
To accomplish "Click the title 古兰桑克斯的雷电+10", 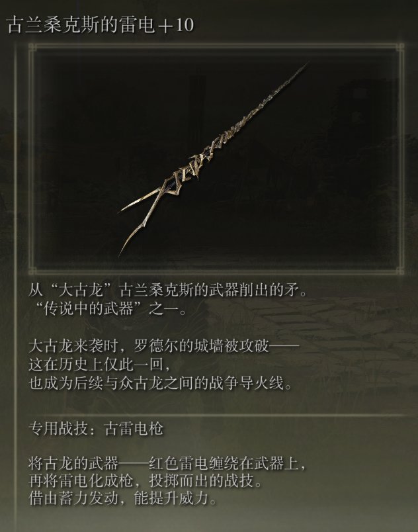I will (x=101, y=24).
